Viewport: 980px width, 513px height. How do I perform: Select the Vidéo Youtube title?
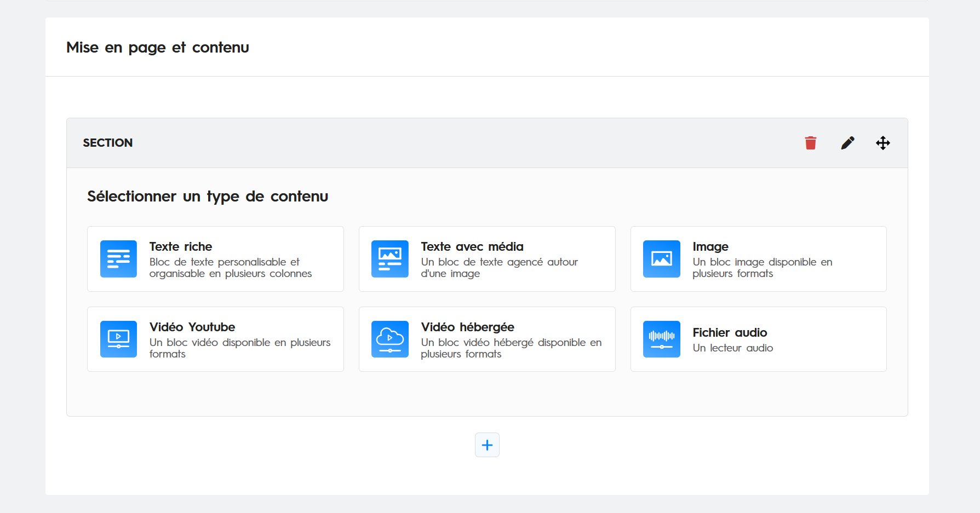pyautogui.click(x=192, y=327)
